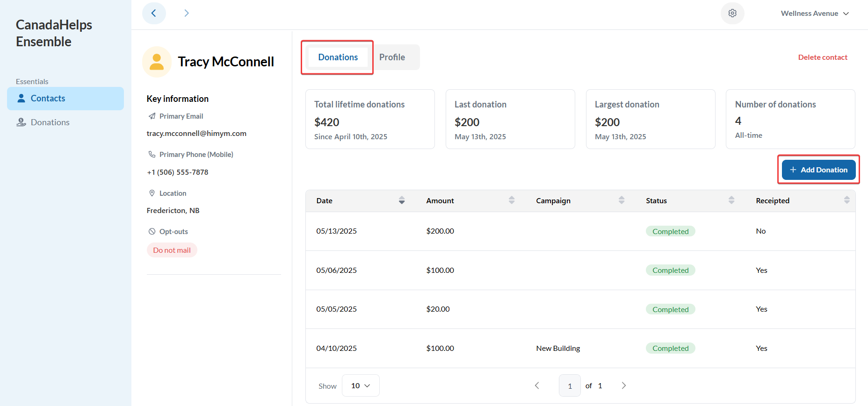Open the settings gear icon
This screenshot has height=406, width=868.
pos(732,13)
